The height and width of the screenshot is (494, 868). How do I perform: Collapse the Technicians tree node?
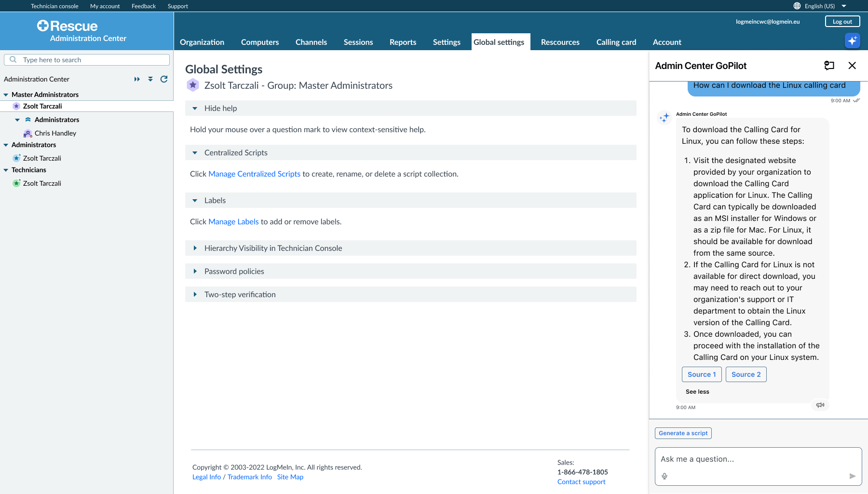(x=6, y=170)
